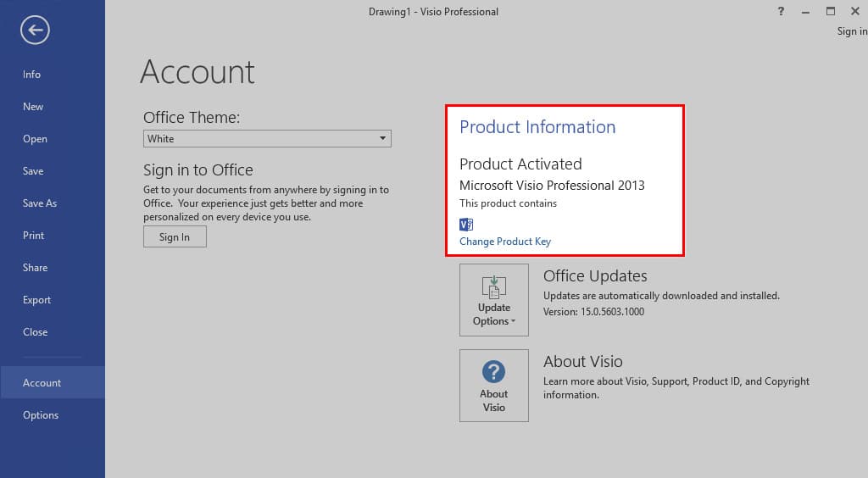This screenshot has height=478, width=868.
Task: Click the This product contains text
Action: coord(509,203)
